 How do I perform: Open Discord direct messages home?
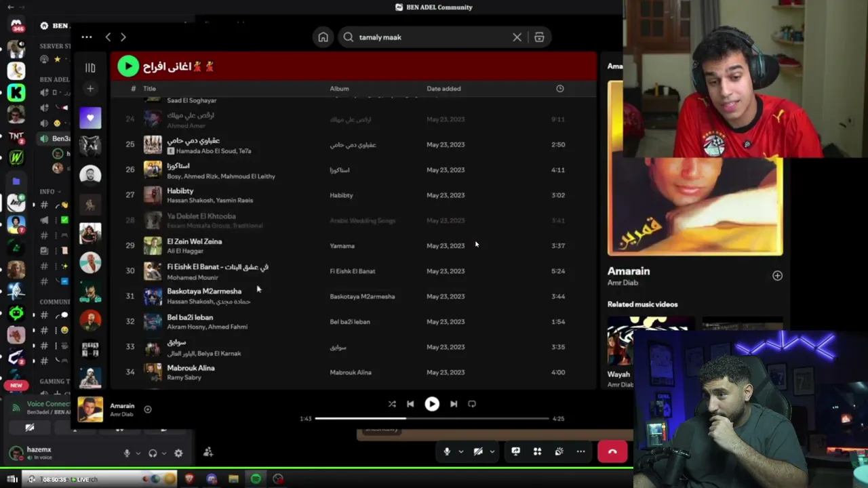[16, 25]
